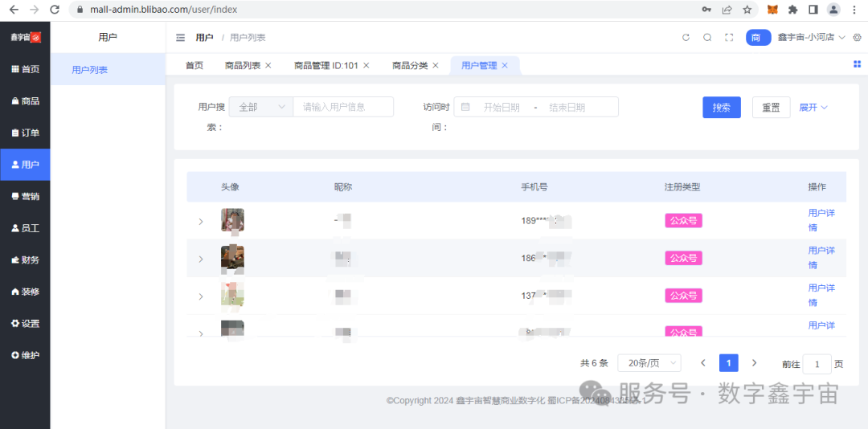Screen dimensions: 868x429
Task: Open 用户详情 for phone 189 row
Action: pyautogui.click(x=821, y=220)
